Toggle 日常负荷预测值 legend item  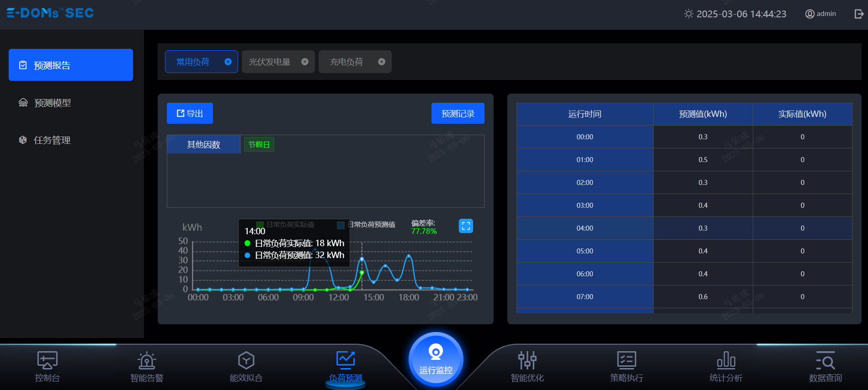[366, 225]
